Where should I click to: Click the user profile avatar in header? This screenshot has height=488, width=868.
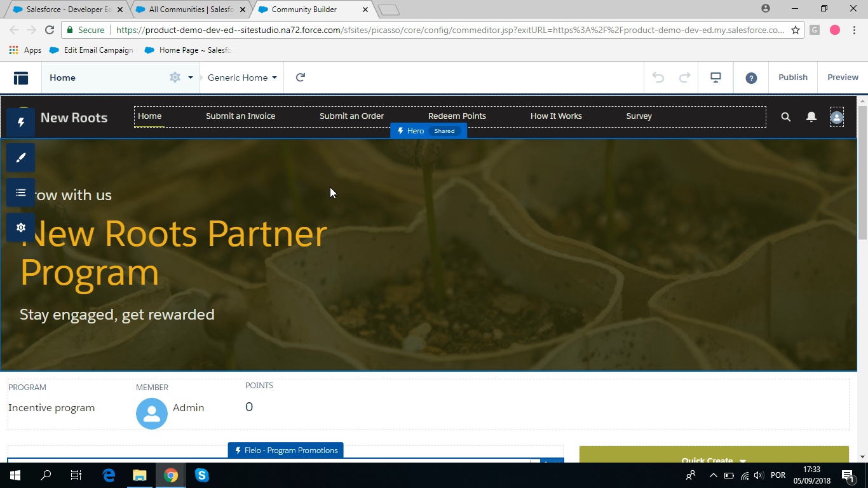click(837, 117)
